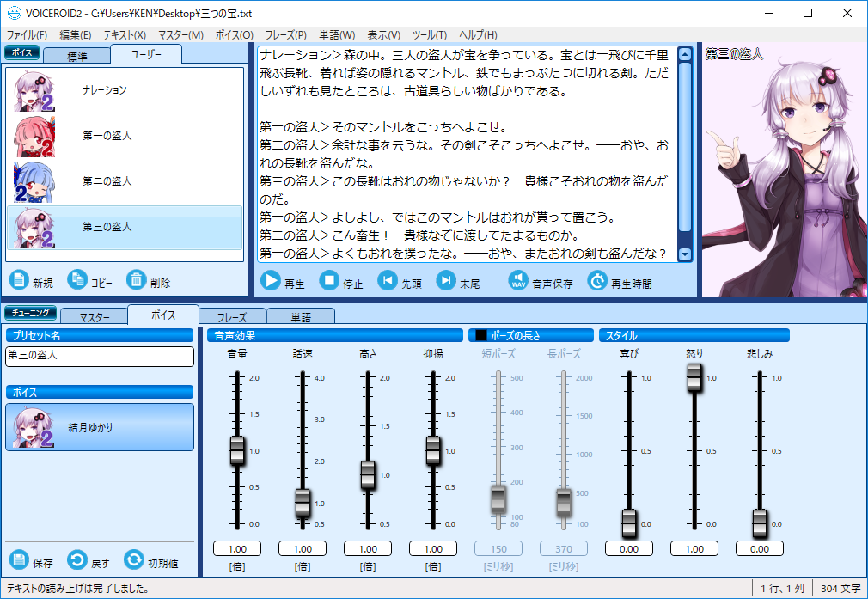
Task: Switch to the フレーズ tuning tab
Action: click(x=232, y=316)
